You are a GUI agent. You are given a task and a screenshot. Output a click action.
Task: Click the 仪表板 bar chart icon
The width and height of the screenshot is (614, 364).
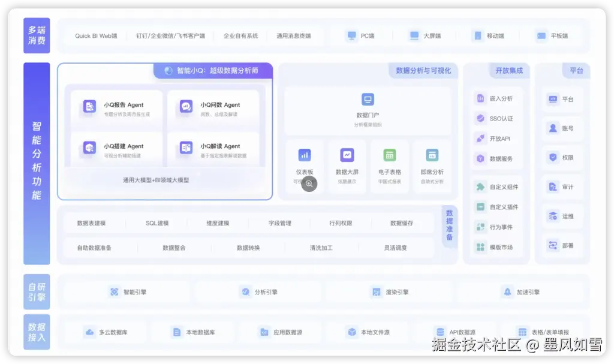click(305, 155)
